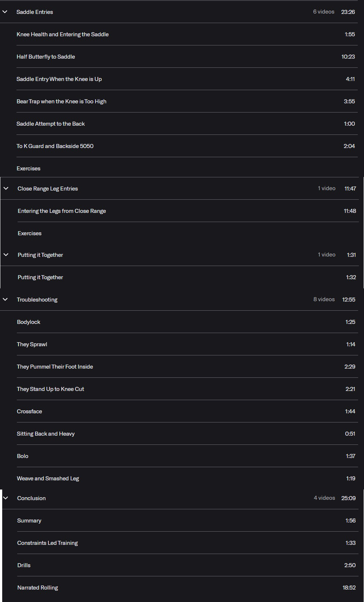
Task: Play the Sitting Back and Heavy video
Action: 187,433
